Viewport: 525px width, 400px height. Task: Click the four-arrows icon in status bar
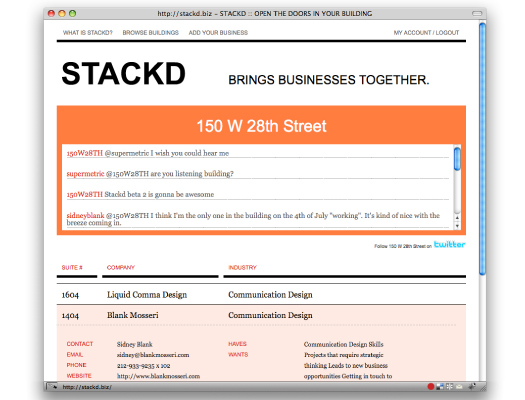click(x=450, y=387)
